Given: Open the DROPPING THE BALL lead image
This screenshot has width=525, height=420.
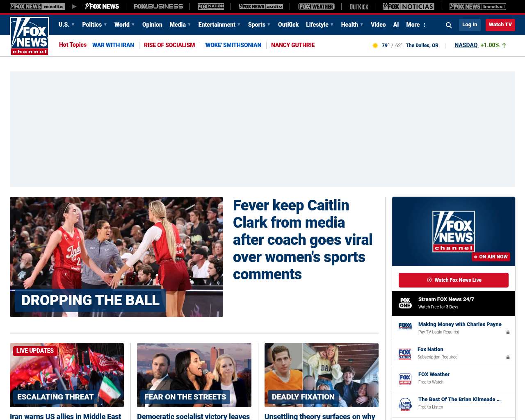Looking at the screenshot, I should [116, 257].
